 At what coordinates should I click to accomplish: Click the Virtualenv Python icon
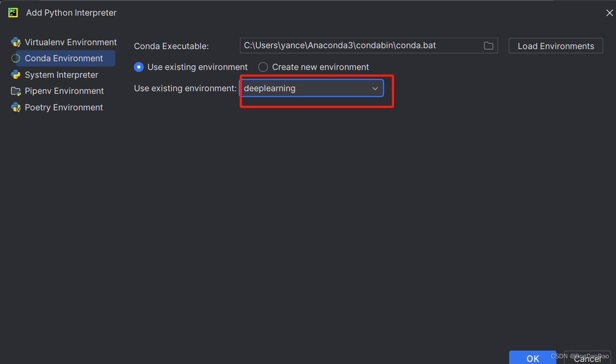(16, 42)
